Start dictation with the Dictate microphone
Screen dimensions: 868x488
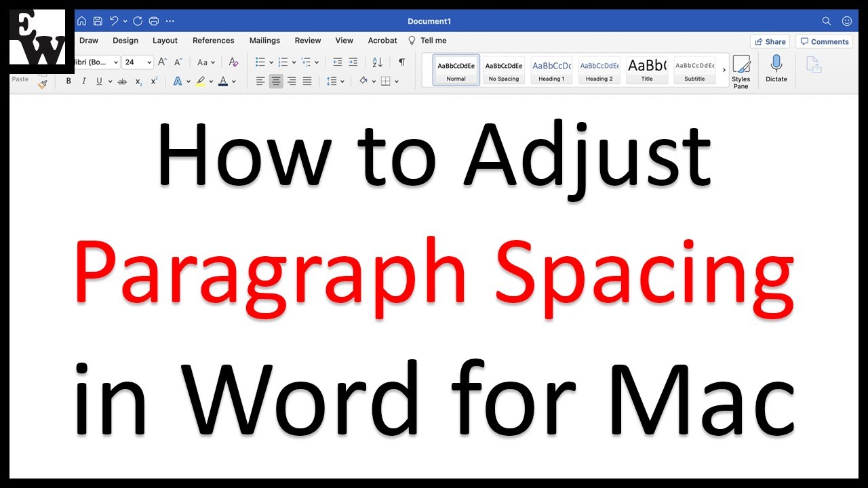click(x=776, y=69)
